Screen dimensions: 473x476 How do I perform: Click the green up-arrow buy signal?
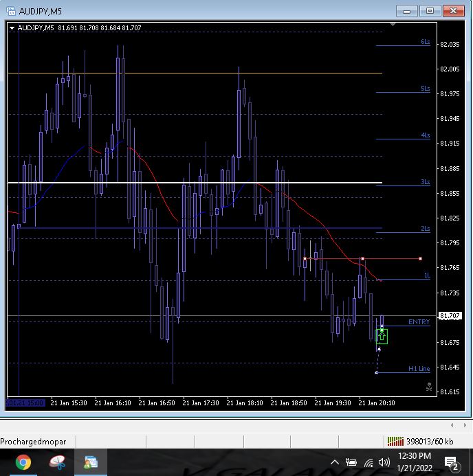pyautogui.click(x=382, y=336)
